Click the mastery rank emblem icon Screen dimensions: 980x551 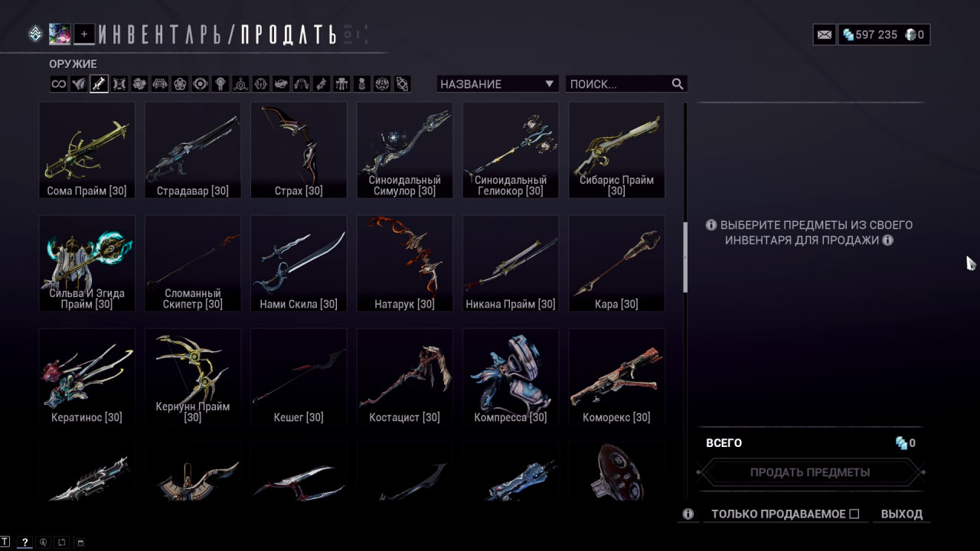[x=35, y=34]
